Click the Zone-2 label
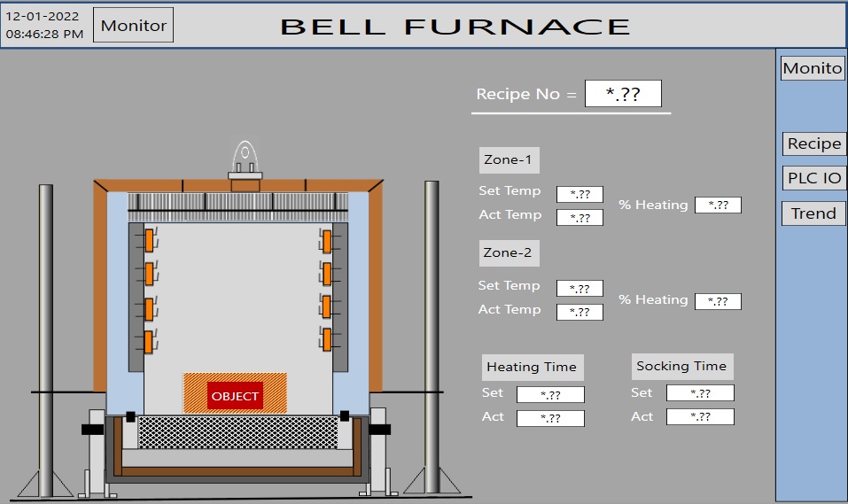848x504 pixels. point(509,253)
